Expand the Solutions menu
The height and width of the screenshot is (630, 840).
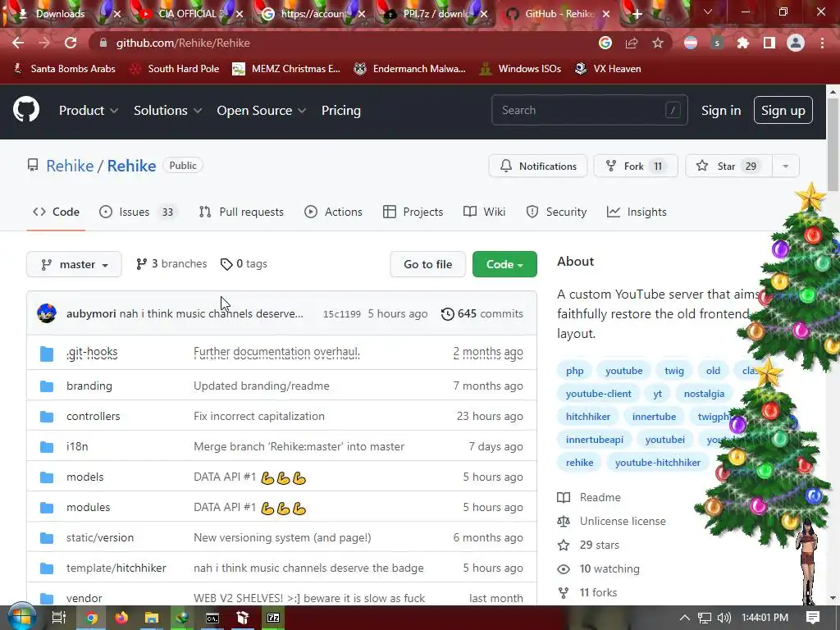coord(167,111)
